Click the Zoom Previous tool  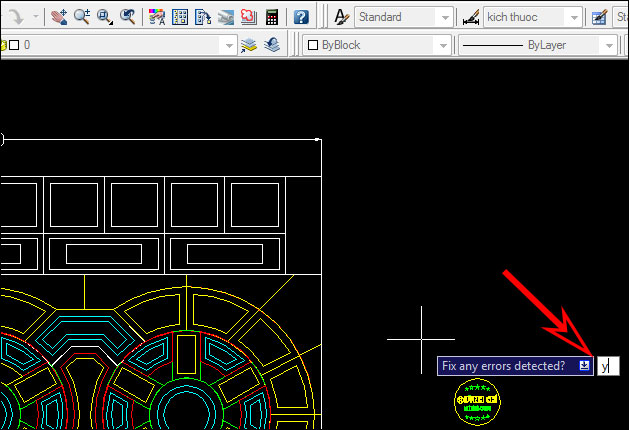[127, 17]
